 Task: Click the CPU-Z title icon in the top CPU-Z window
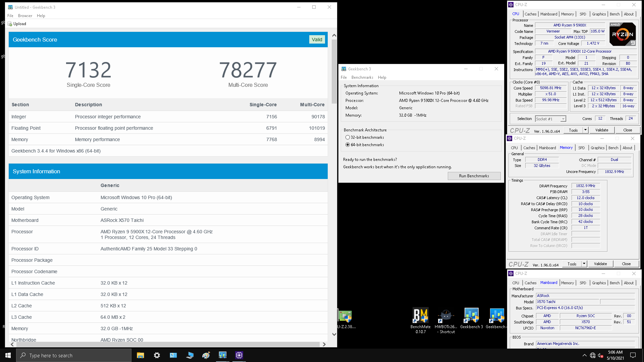[511, 5]
